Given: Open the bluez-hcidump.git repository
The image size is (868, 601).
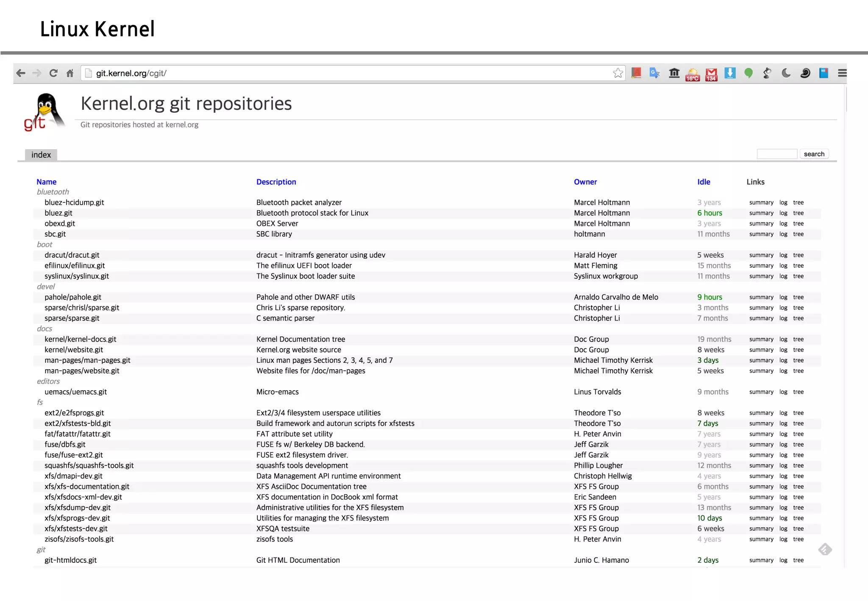Looking at the screenshot, I should click(x=74, y=203).
